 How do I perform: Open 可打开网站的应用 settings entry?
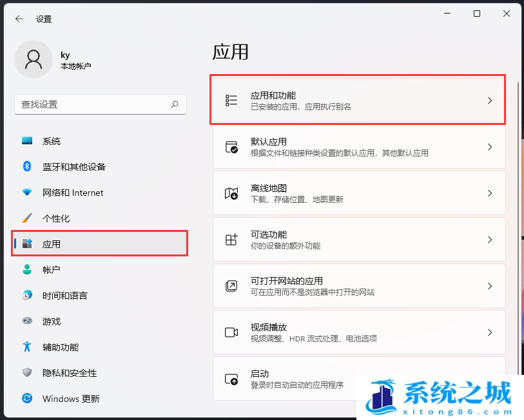(358, 286)
